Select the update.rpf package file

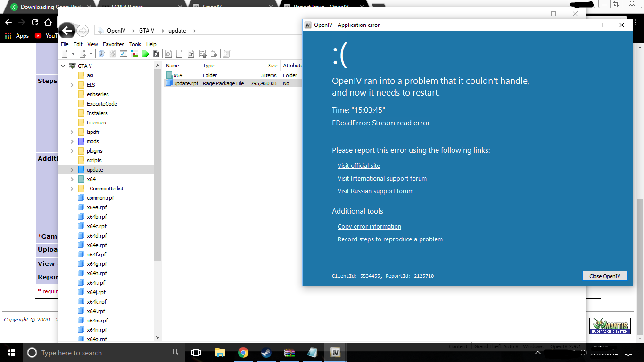click(x=186, y=83)
